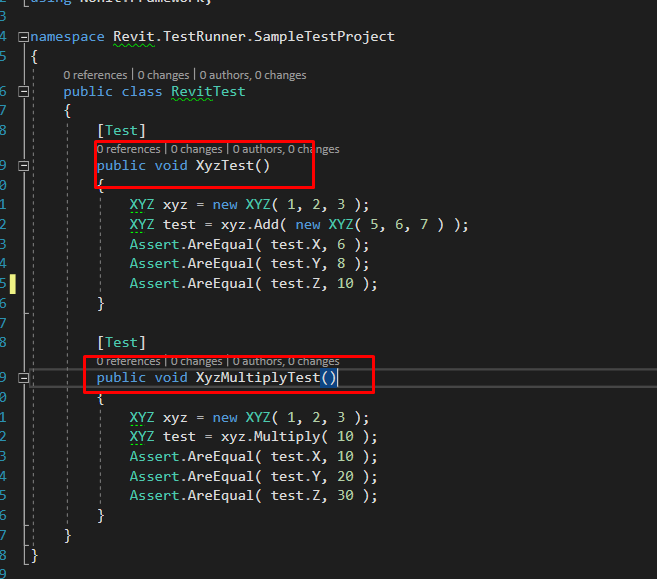This screenshot has height=579, width=657.
Task: Click the [Test] attribute above XyzMultiplyTest
Action: 121,342
